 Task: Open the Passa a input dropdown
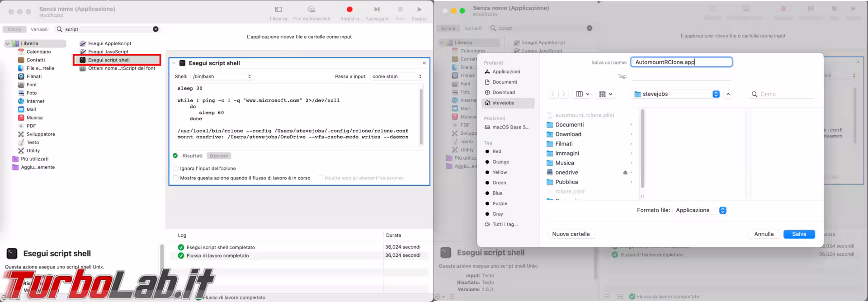[396, 77]
